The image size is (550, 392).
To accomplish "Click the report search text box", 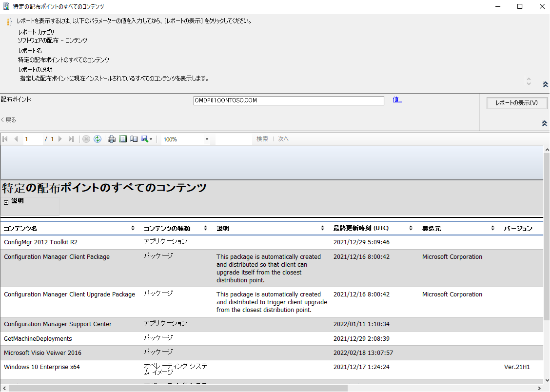I will [x=234, y=139].
